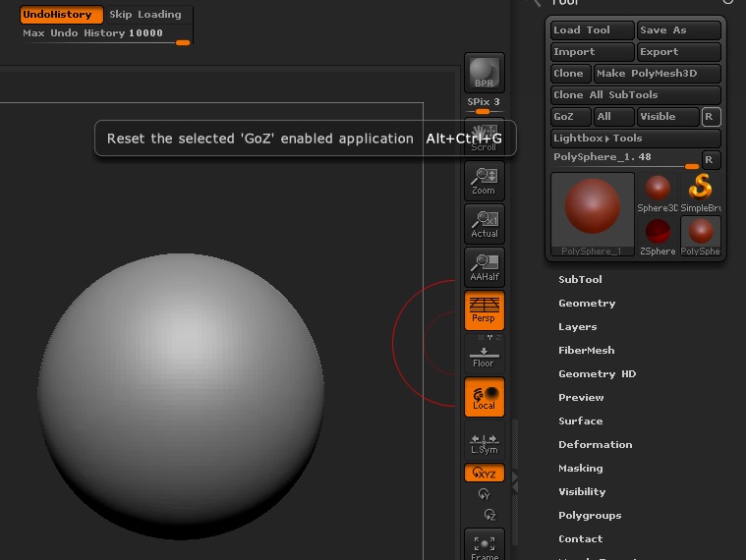Select the ZSphere tool thumbnail
The height and width of the screenshot is (560, 746).
point(658,235)
